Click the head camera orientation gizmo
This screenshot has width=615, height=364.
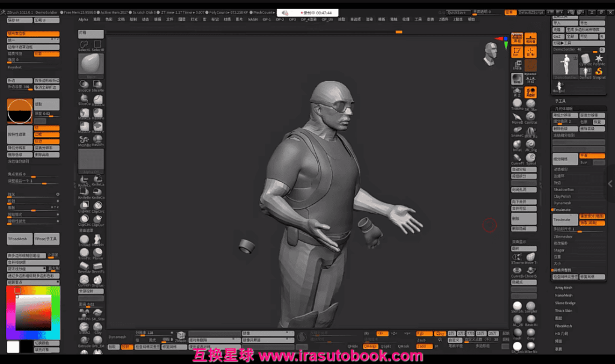click(x=491, y=55)
